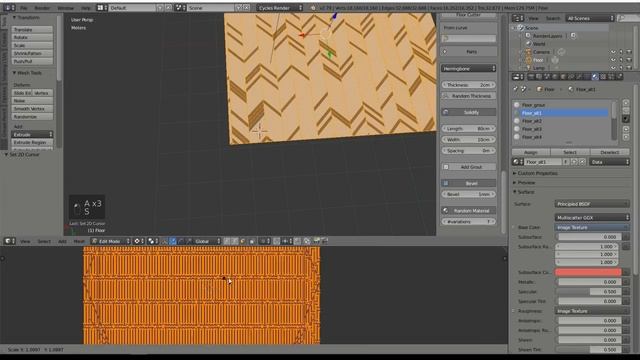Click the Rotate button
The width and height of the screenshot is (640, 360).
[x=32, y=38]
